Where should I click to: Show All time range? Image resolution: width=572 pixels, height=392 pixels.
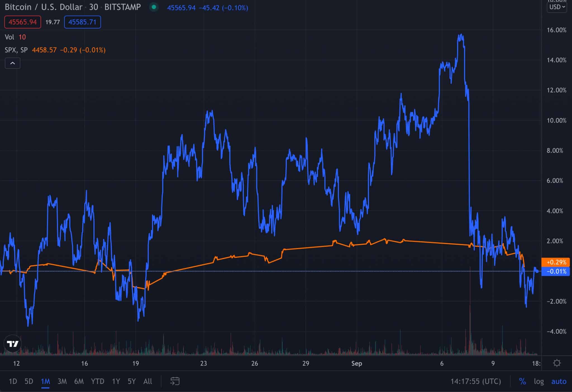click(x=147, y=381)
